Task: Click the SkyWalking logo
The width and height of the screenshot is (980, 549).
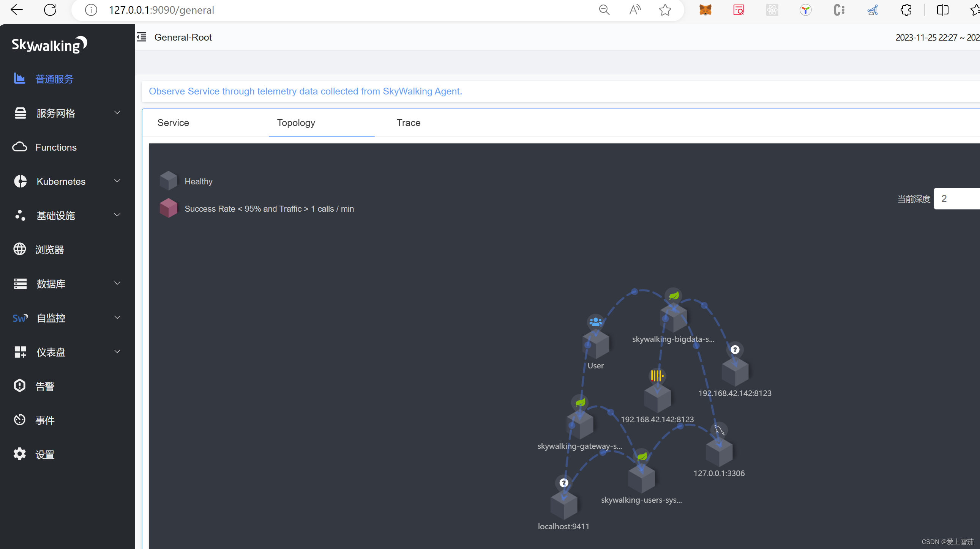Action: pos(49,44)
